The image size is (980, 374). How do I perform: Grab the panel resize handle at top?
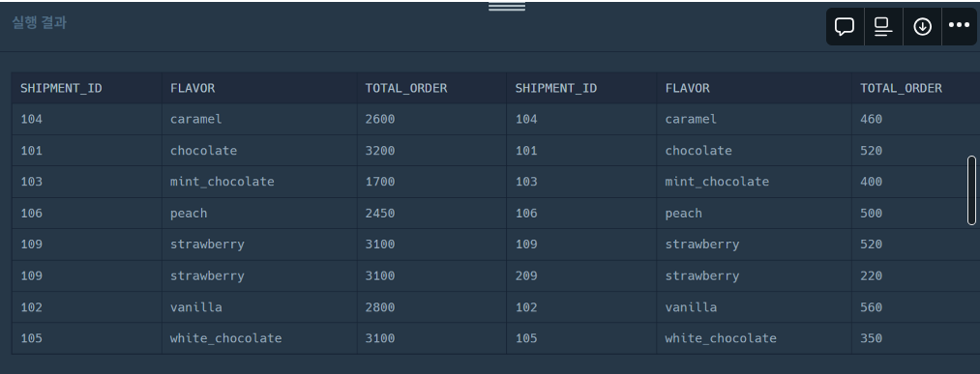click(506, 7)
